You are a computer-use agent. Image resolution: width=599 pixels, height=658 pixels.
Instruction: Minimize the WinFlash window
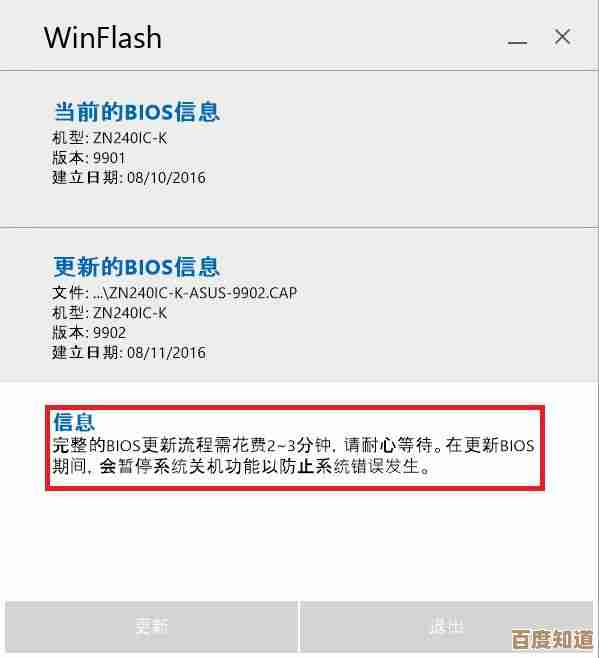click(517, 42)
